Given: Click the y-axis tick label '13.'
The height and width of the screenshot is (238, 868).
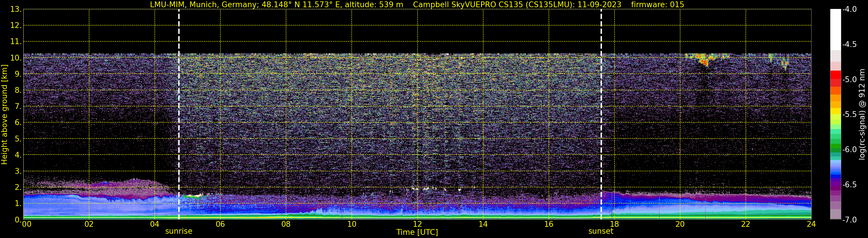Looking at the screenshot, I should [16, 10].
